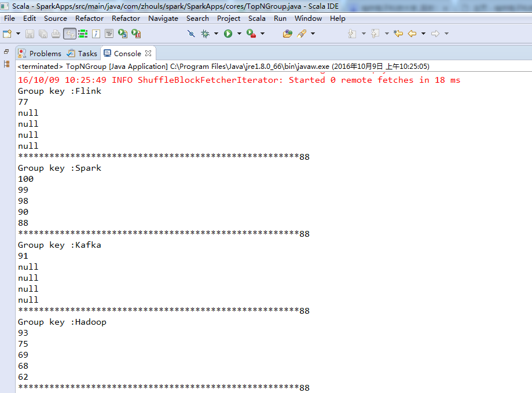This screenshot has height=393, width=532.
Task: Click the Back navigation arrow icon
Action: 412,34
